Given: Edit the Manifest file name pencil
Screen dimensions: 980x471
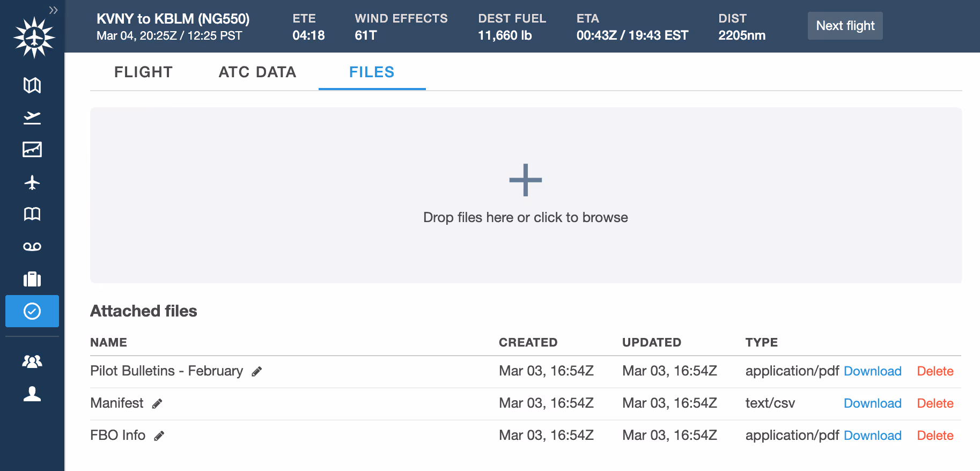Looking at the screenshot, I should click(157, 403).
